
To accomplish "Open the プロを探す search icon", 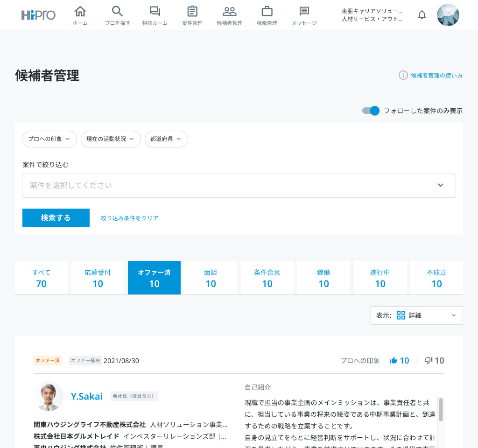I will click(118, 12).
